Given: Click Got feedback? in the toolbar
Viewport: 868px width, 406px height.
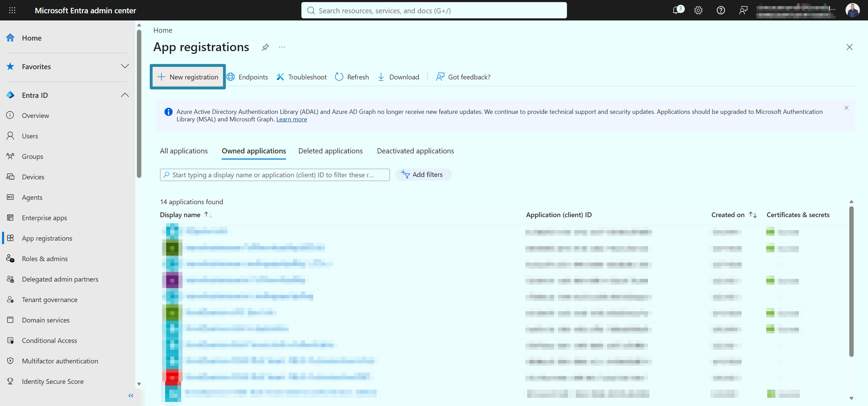Looking at the screenshot, I should click(463, 77).
